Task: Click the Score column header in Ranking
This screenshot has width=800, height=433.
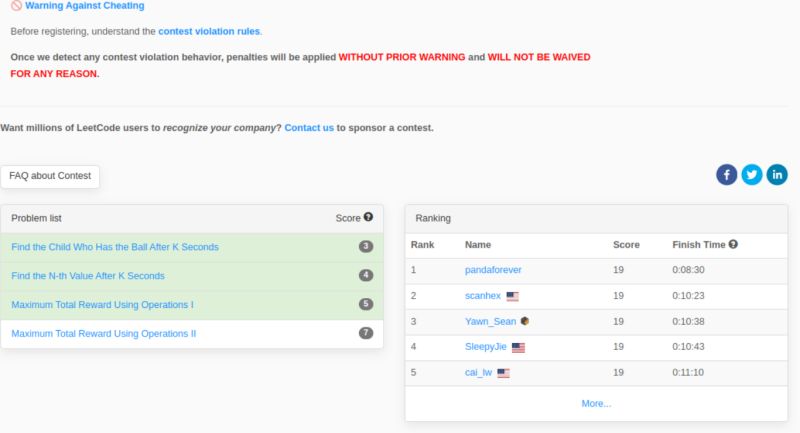Action: pos(626,245)
